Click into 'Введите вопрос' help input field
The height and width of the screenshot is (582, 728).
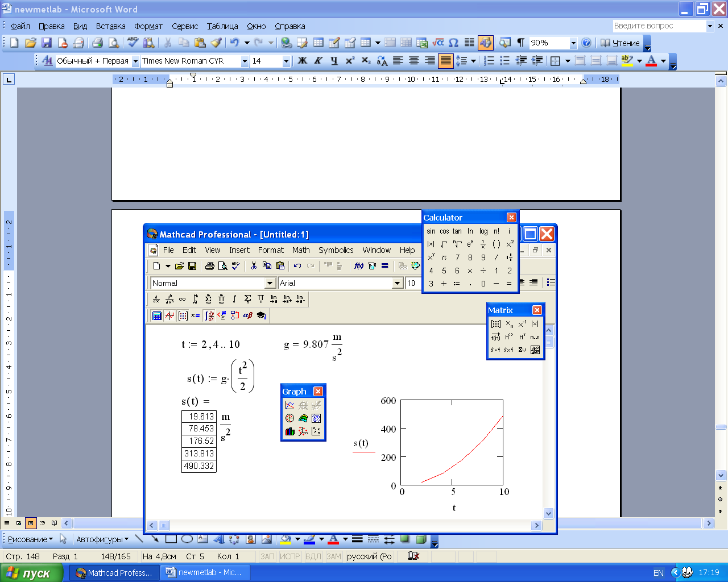[659, 26]
